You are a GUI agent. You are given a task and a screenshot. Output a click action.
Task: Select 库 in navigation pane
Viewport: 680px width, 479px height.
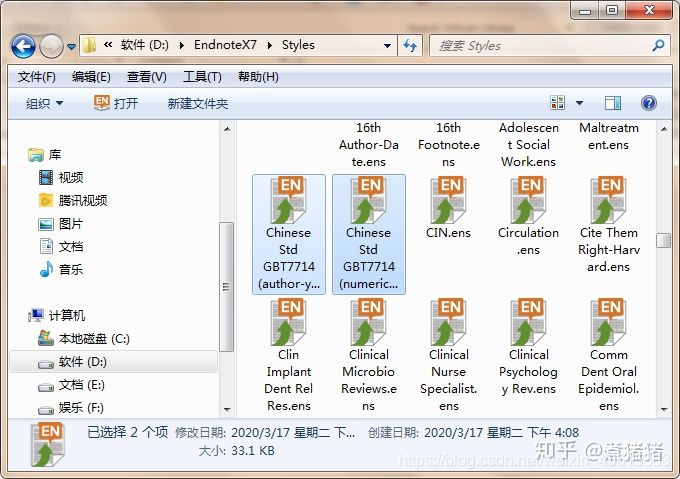45,154
